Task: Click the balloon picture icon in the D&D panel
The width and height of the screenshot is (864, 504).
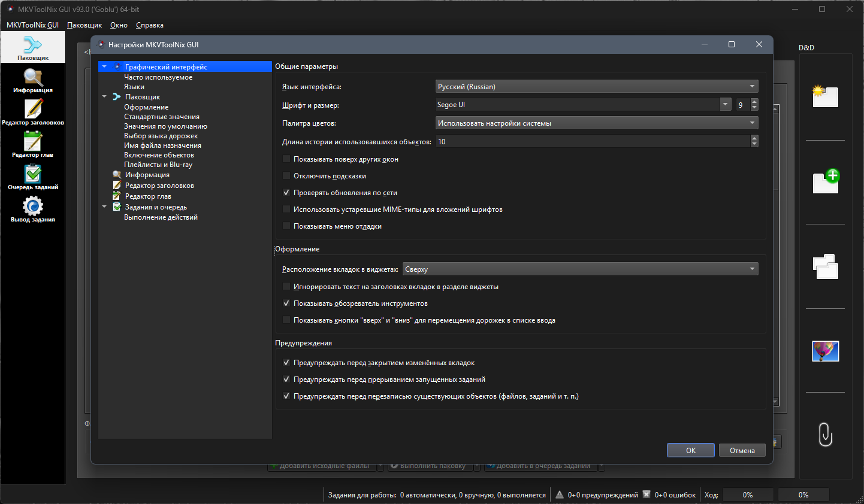Action: pos(826,351)
